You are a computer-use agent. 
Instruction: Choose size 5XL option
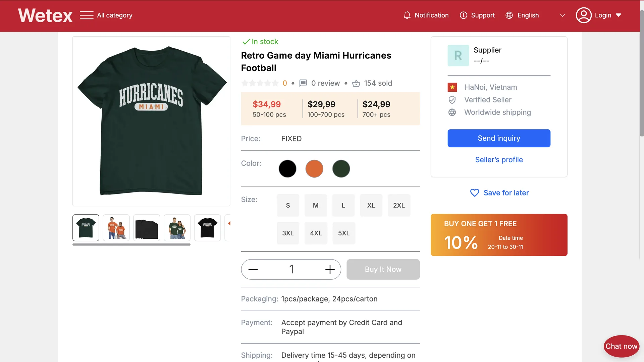(343, 233)
